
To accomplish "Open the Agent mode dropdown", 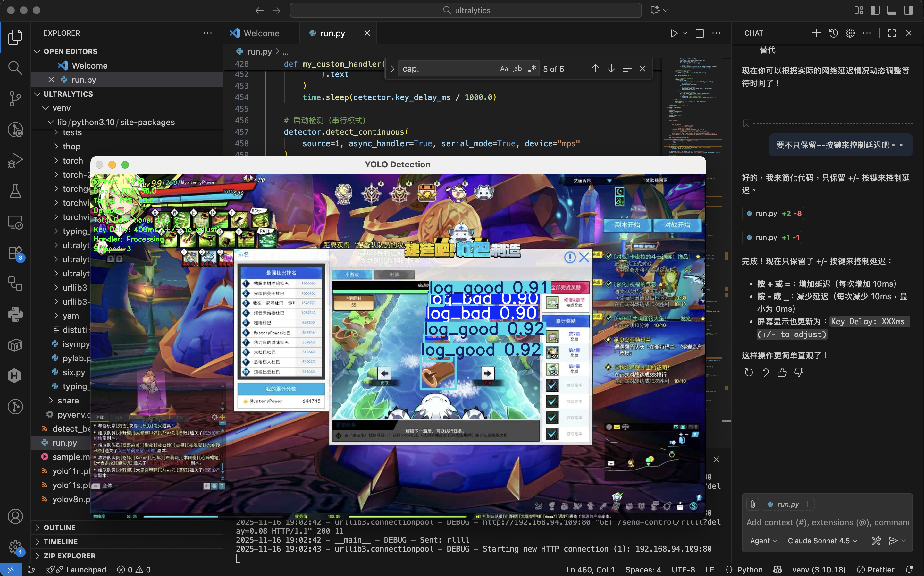I will (763, 541).
